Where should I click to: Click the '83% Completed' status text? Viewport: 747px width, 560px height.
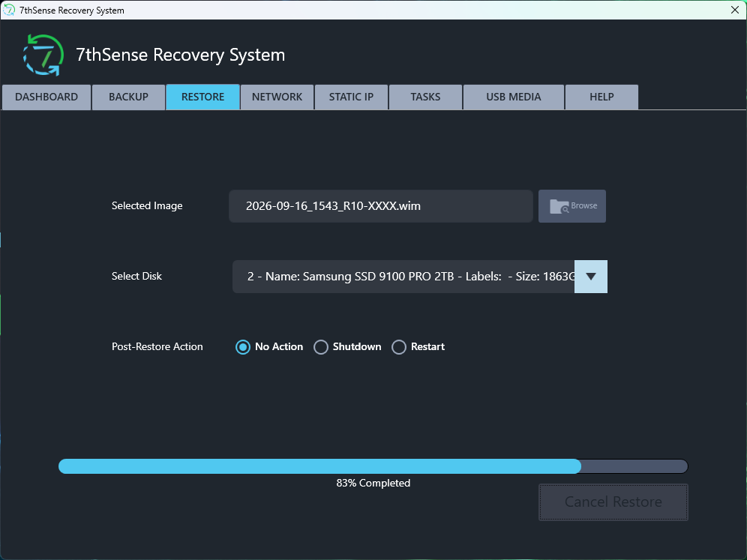click(373, 484)
